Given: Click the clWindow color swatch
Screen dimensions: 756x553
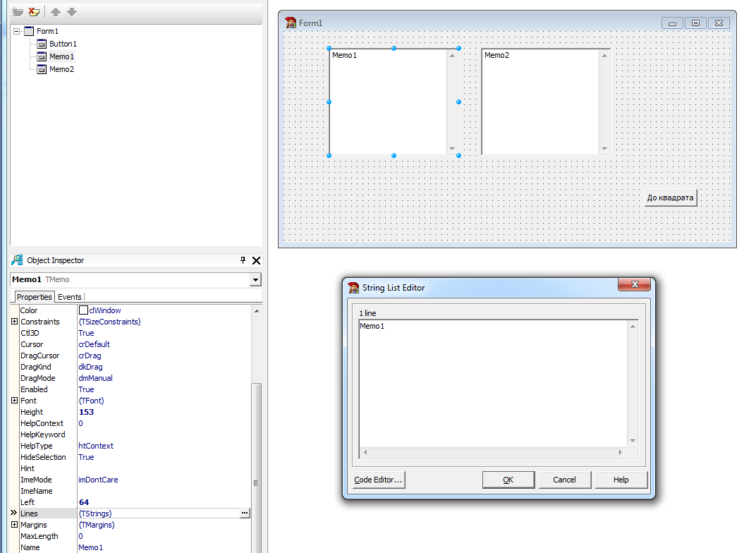Looking at the screenshot, I should point(83,310).
